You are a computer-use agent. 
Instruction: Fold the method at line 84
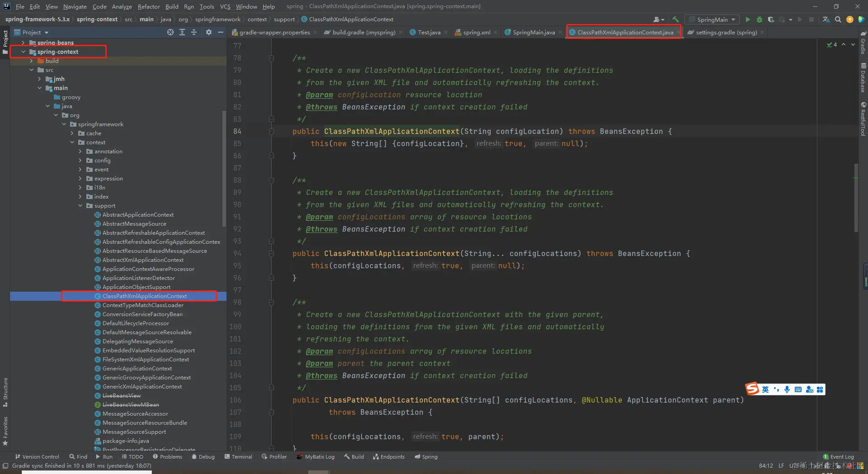pos(271,131)
